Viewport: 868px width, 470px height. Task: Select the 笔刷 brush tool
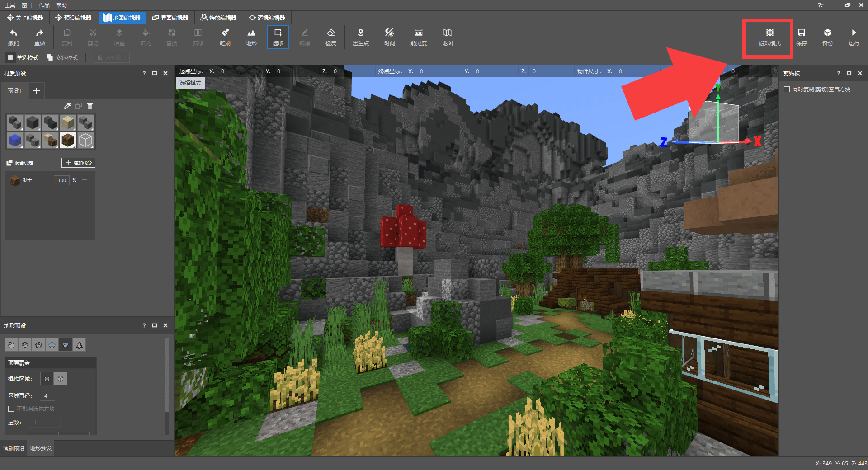(x=225, y=37)
